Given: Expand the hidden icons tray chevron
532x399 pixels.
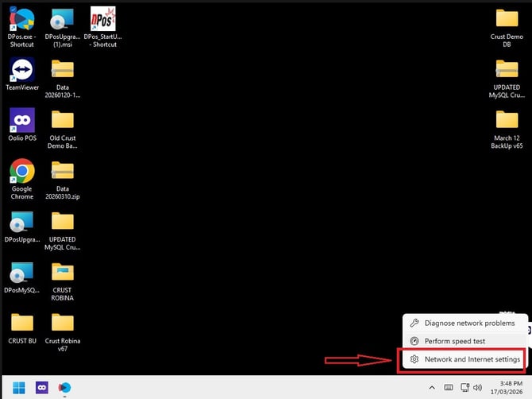Looking at the screenshot, I should 432,387.
